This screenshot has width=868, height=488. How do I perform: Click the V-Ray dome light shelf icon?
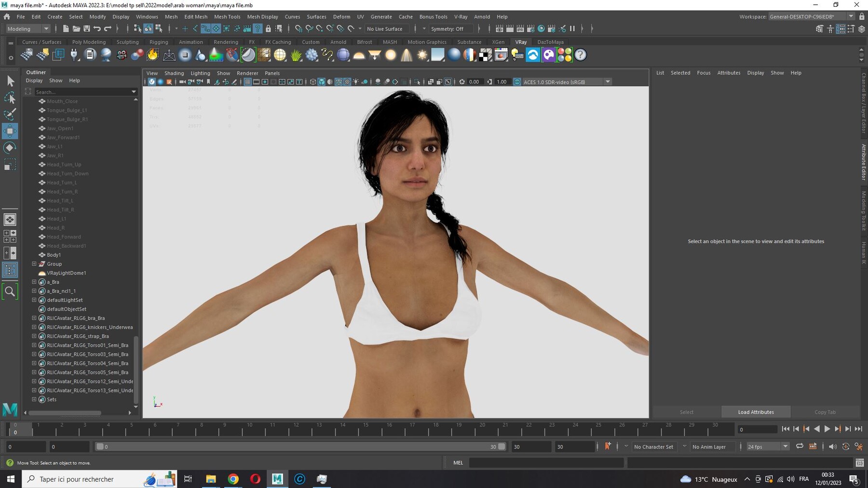click(359, 55)
